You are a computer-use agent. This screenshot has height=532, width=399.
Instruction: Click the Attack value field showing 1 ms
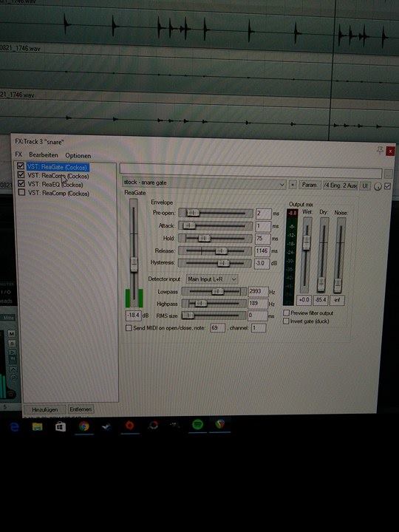click(x=263, y=226)
